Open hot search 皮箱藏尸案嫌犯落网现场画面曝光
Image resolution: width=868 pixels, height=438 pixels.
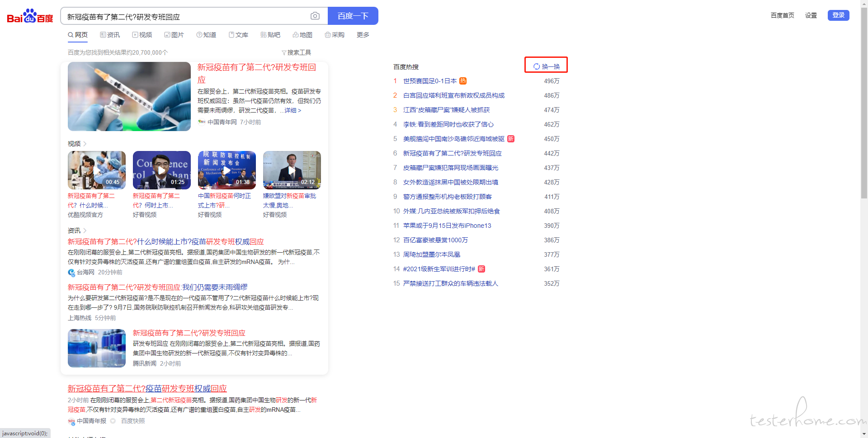[x=451, y=168]
